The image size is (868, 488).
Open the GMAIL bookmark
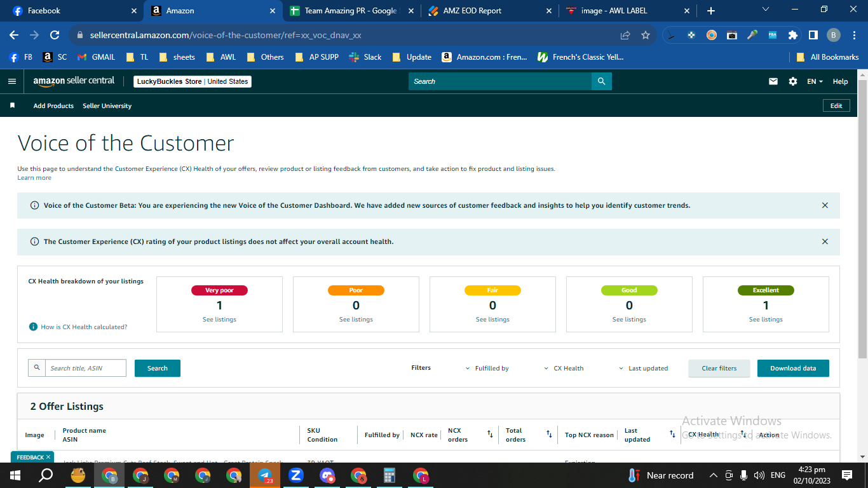click(x=96, y=57)
